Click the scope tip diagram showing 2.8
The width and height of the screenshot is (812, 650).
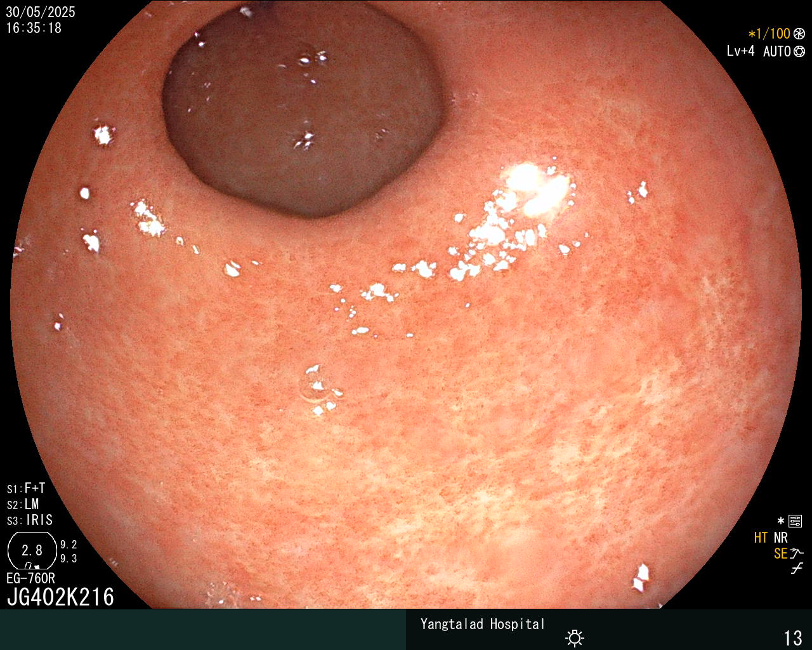[x=32, y=550]
